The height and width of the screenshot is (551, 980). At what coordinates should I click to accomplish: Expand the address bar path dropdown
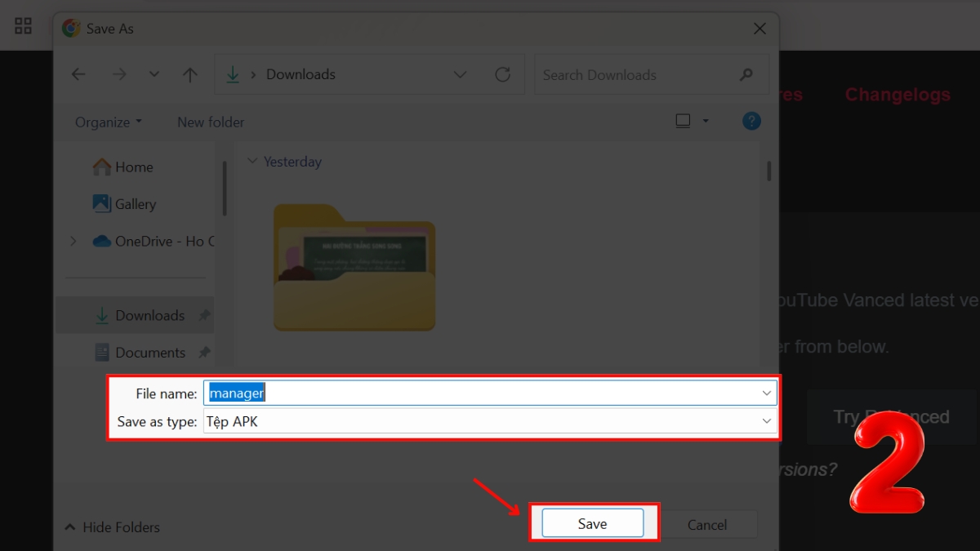pyautogui.click(x=460, y=74)
